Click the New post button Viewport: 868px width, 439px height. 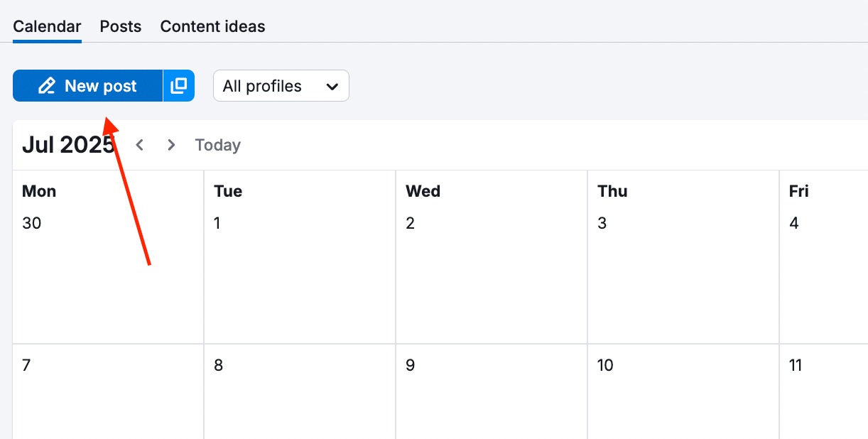click(88, 86)
